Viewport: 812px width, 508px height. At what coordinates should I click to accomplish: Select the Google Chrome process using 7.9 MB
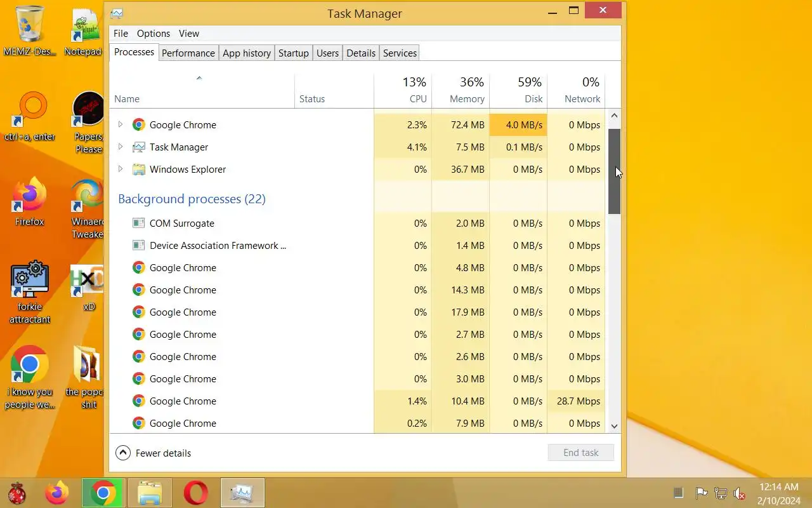357,424
